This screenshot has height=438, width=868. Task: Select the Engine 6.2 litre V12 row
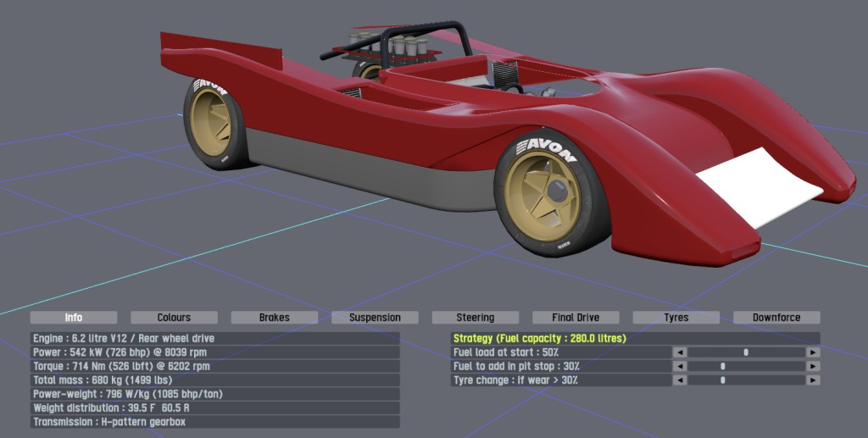coord(214,339)
